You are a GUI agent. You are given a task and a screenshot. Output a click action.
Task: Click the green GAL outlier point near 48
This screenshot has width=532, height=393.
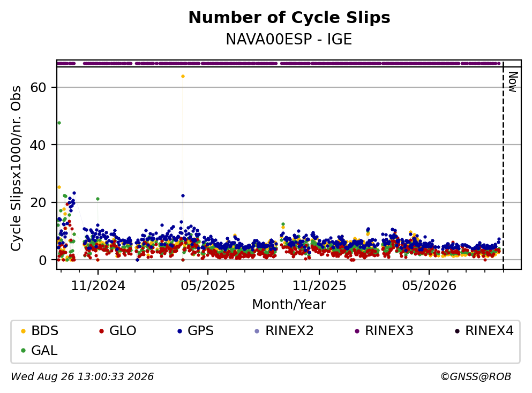click(x=59, y=123)
